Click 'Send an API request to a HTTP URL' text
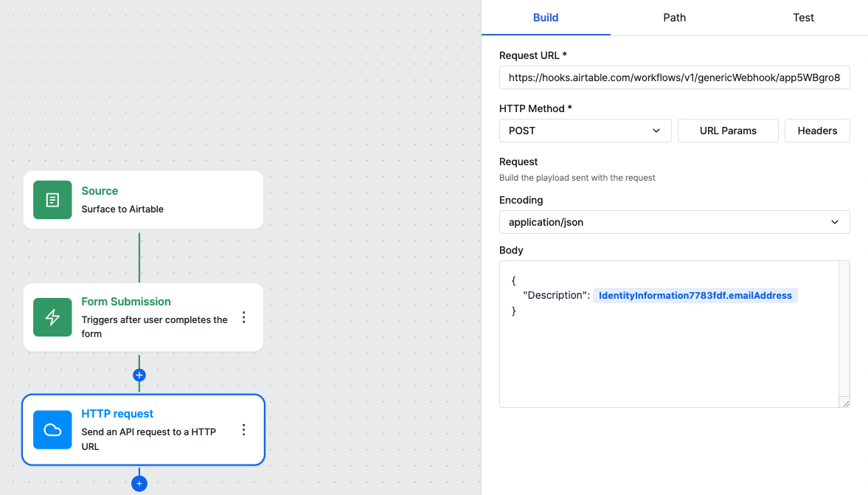 148,439
